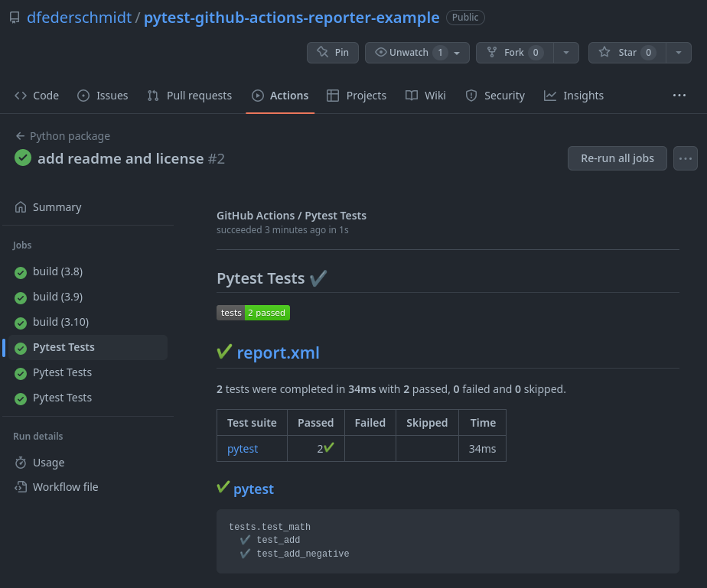Screen dimensions: 707x588
Task: Go to the Wiki tab
Action: point(425,96)
